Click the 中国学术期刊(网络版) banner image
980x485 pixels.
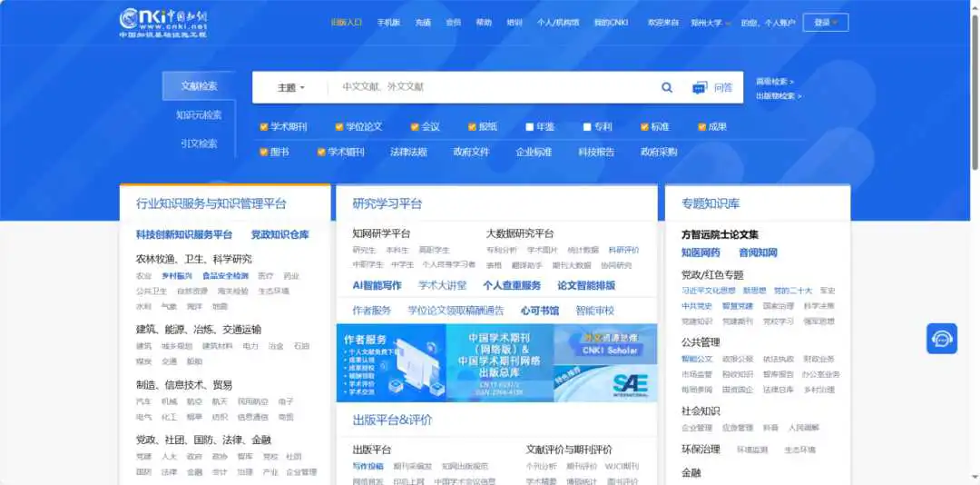click(500, 363)
